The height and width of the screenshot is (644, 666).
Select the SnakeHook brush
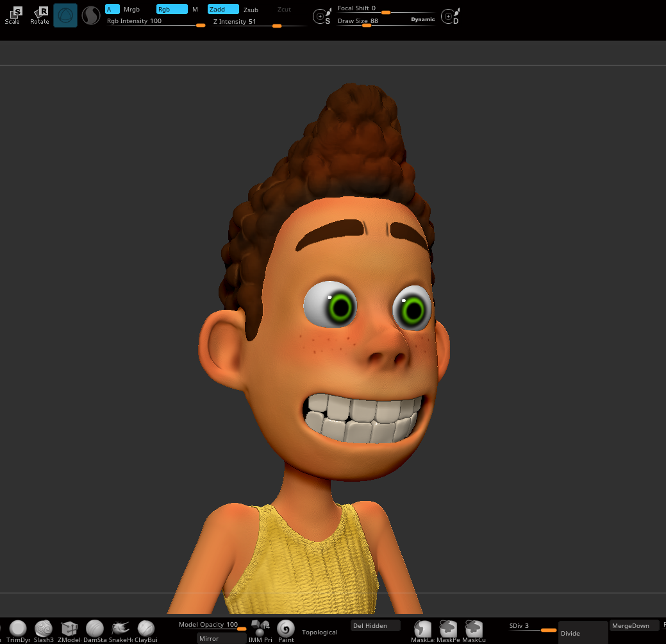(121, 631)
